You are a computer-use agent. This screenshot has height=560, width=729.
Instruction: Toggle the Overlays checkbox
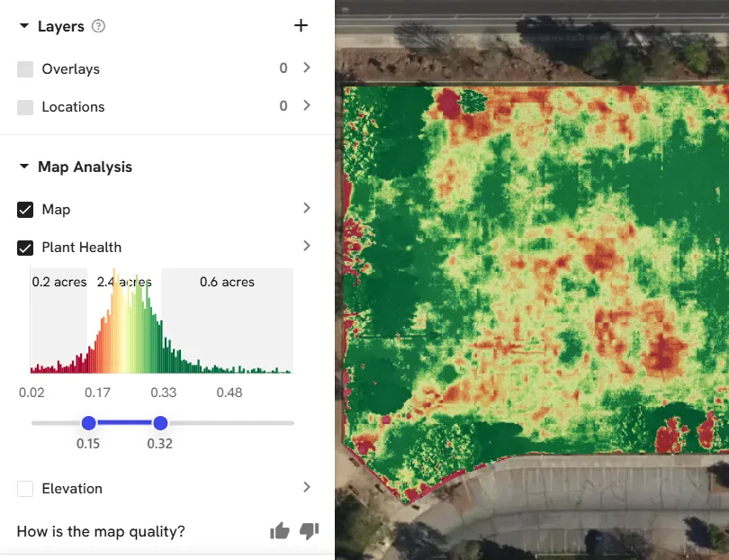click(25, 69)
